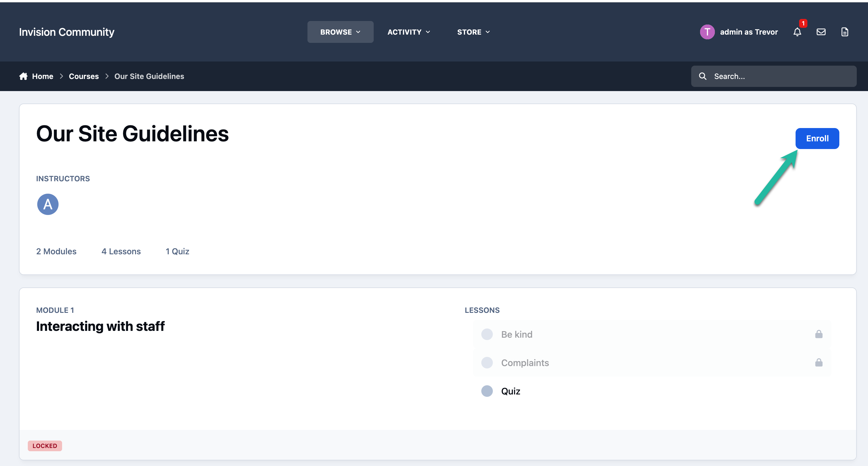Go to Courses breadcrumb link
The image size is (868, 466).
pyautogui.click(x=84, y=76)
